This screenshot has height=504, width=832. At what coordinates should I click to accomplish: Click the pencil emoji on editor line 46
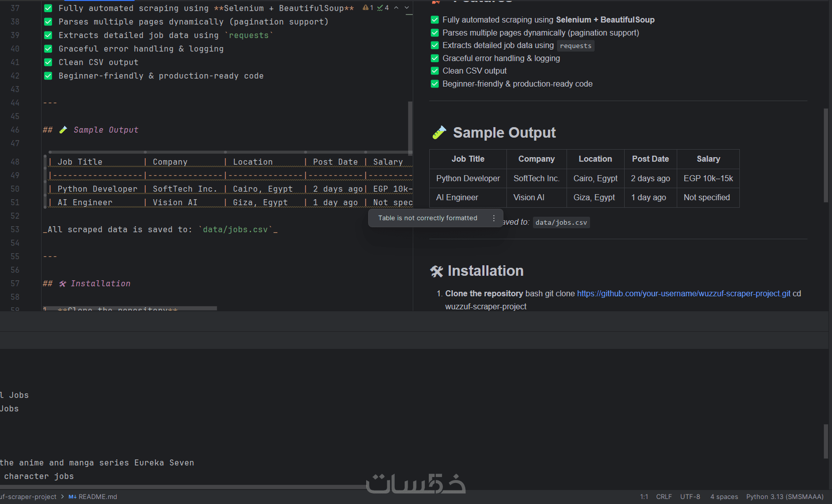[63, 130]
